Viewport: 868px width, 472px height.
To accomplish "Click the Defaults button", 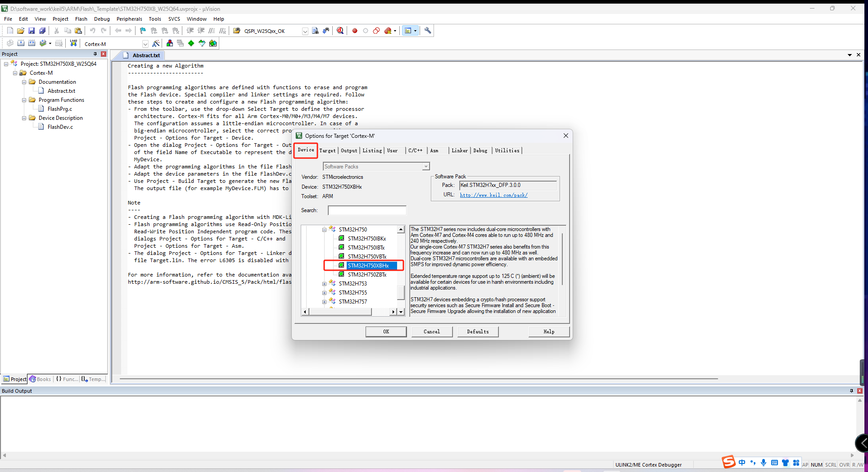I will [478, 331].
